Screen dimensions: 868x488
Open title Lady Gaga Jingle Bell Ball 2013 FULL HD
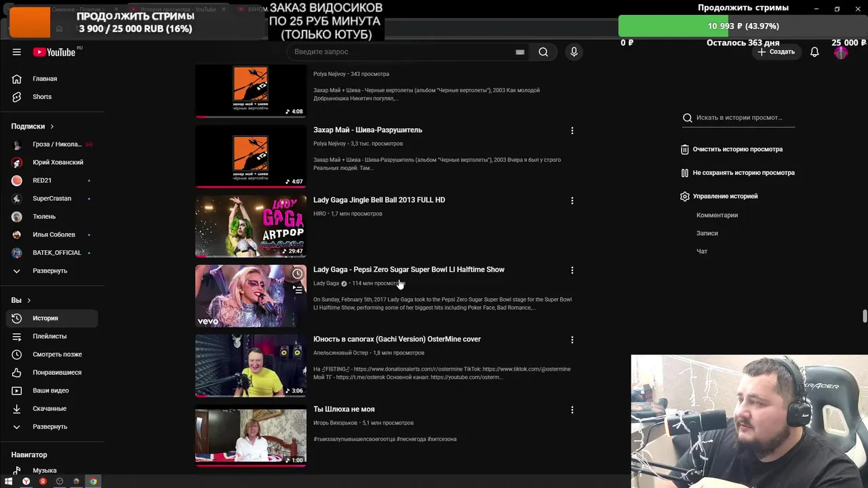pyautogui.click(x=379, y=200)
